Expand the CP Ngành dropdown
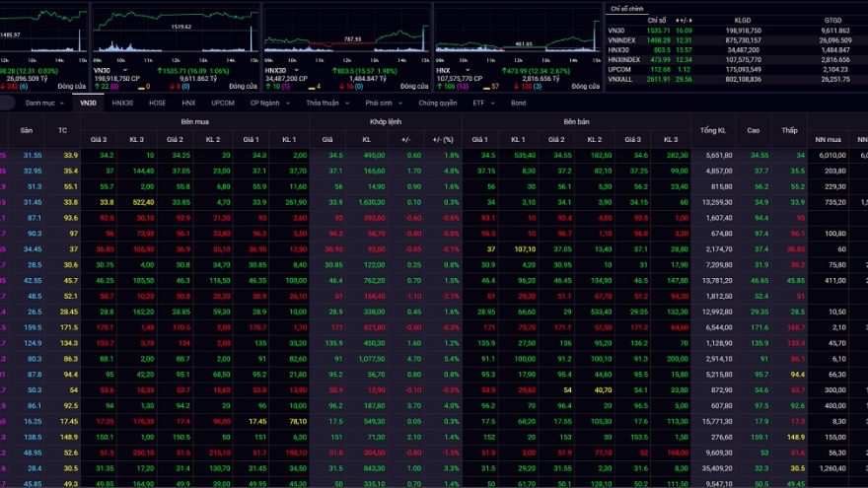Viewport: 868px width, 488px height. pyautogui.click(x=270, y=103)
